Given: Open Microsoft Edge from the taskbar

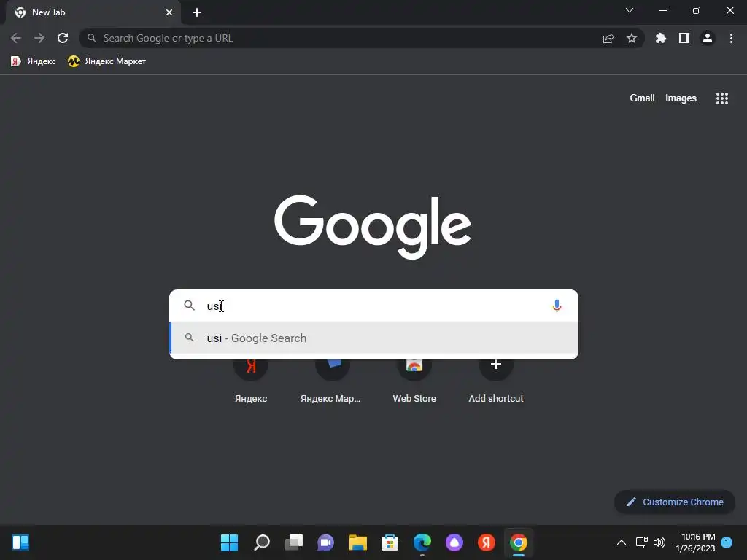Looking at the screenshot, I should click(422, 542).
